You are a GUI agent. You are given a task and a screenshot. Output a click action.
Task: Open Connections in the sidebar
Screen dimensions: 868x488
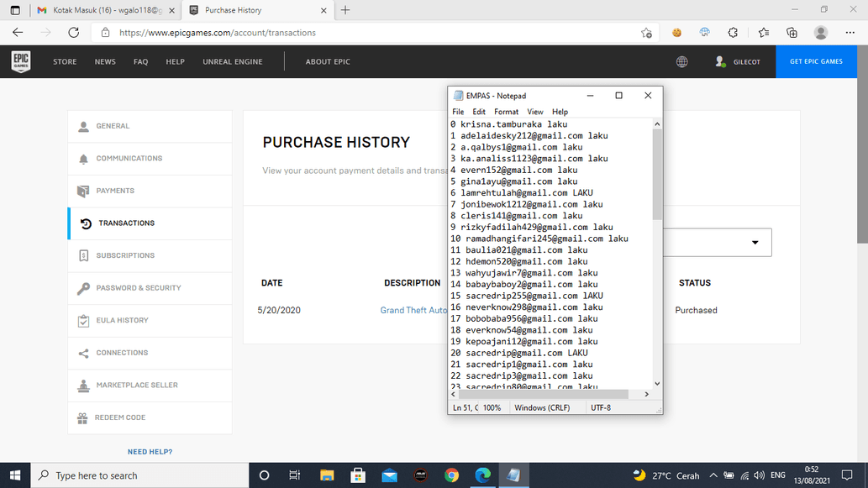coord(150,353)
